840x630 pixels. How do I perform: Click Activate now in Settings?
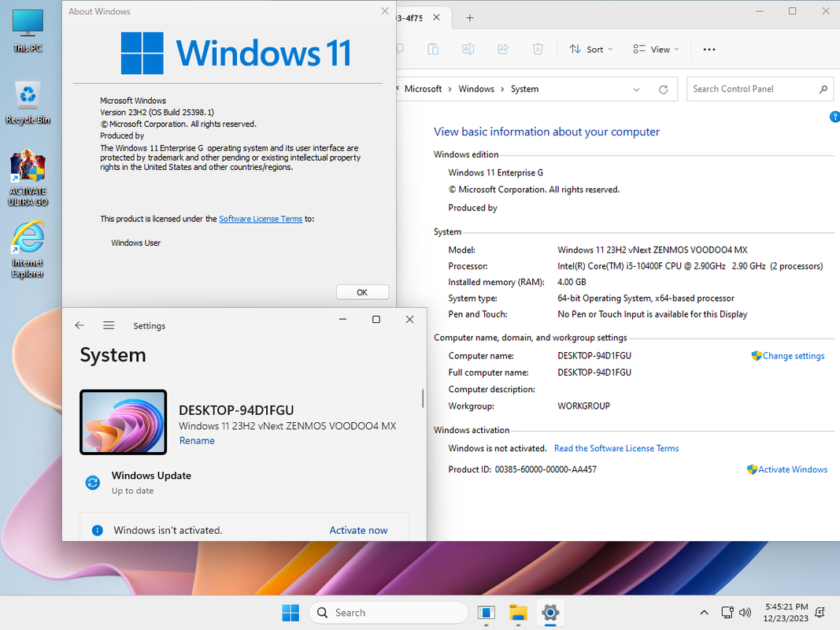358,530
